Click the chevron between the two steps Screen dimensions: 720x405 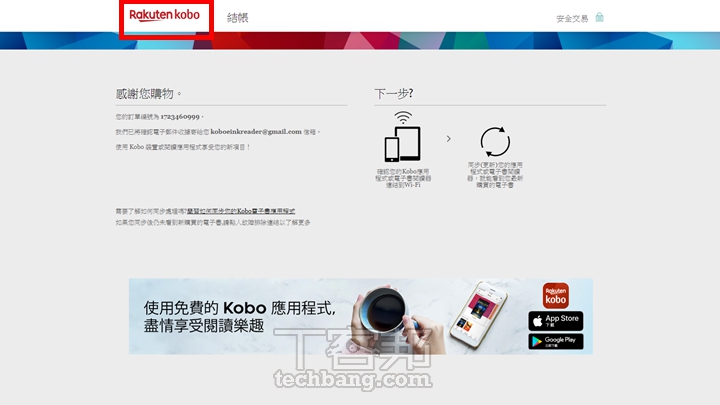pyautogui.click(x=449, y=139)
